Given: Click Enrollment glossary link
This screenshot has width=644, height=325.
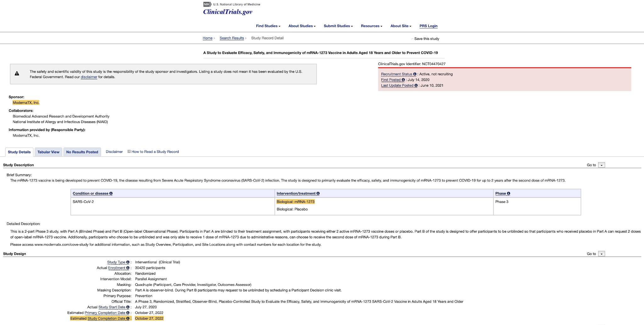Looking at the screenshot, I should point(117,268).
